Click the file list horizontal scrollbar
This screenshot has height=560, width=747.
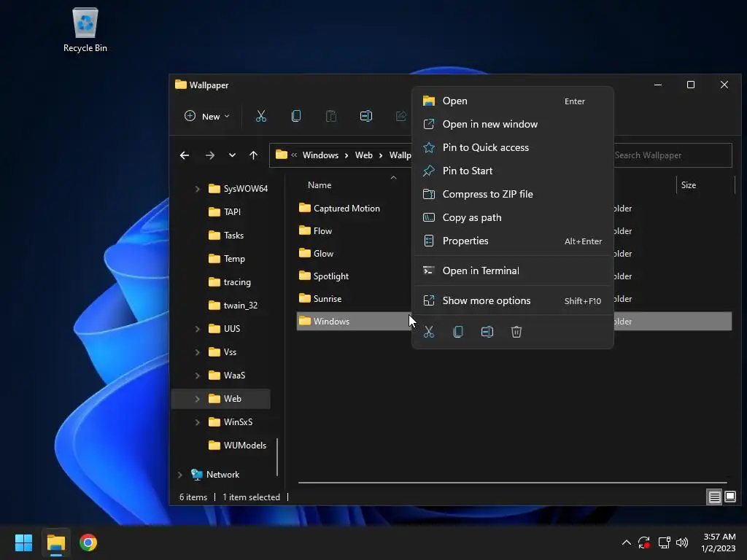pos(513,483)
